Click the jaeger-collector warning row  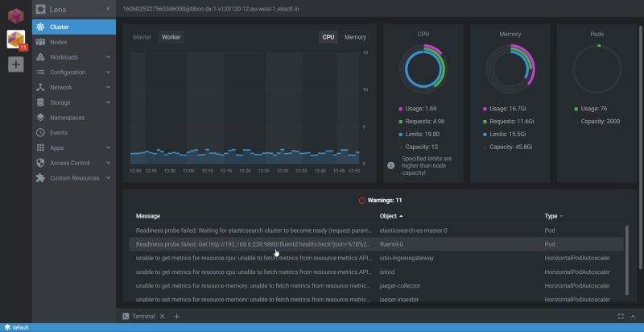coord(376,285)
